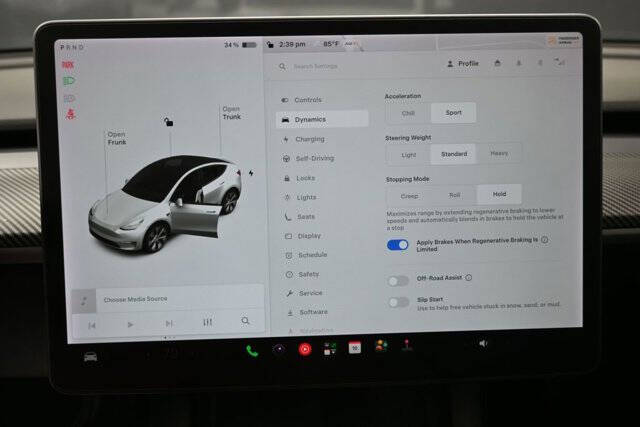Tap the next track button
Image resolution: width=640 pixels, height=427 pixels.
coord(169,324)
